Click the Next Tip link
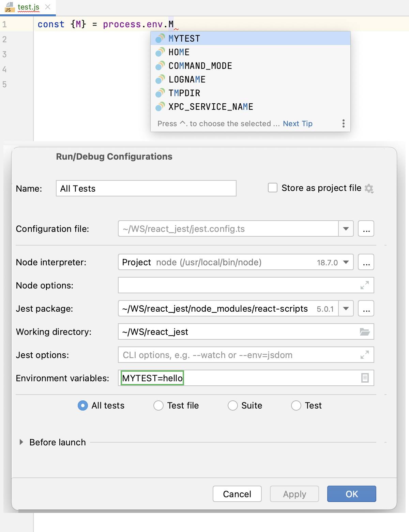This screenshot has height=532, width=409. [298, 123]
